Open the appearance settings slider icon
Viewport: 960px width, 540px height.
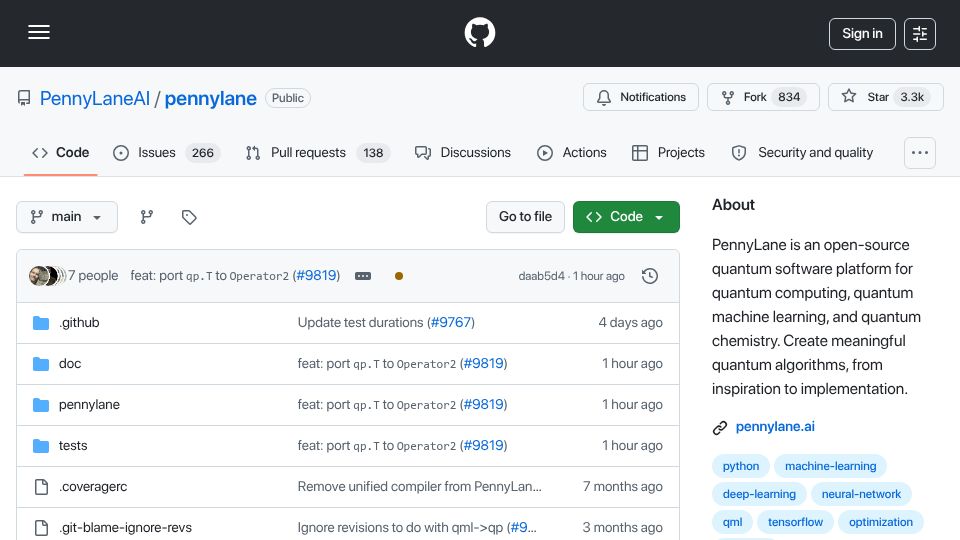[920, 34]
